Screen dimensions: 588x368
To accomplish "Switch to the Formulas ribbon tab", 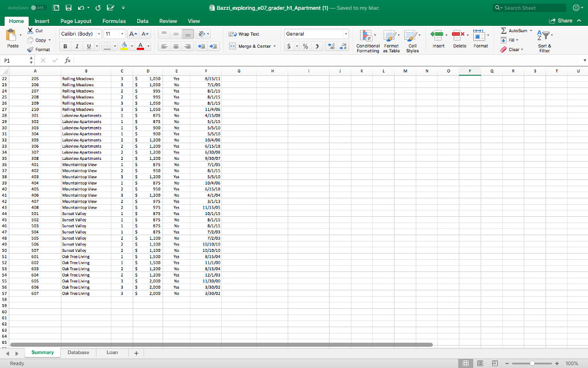I will (114, 21).
